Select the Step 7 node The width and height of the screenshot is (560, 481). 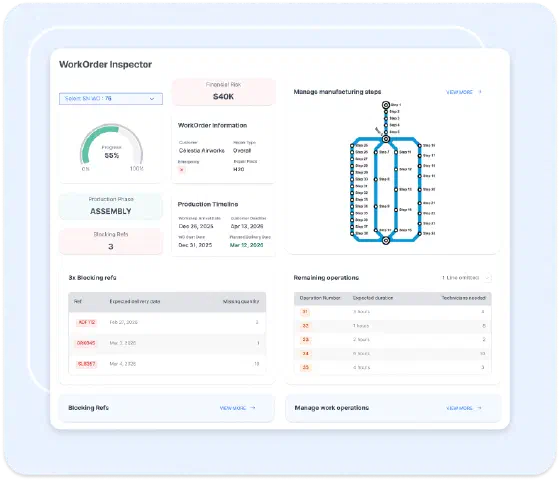tap(376, 152)
